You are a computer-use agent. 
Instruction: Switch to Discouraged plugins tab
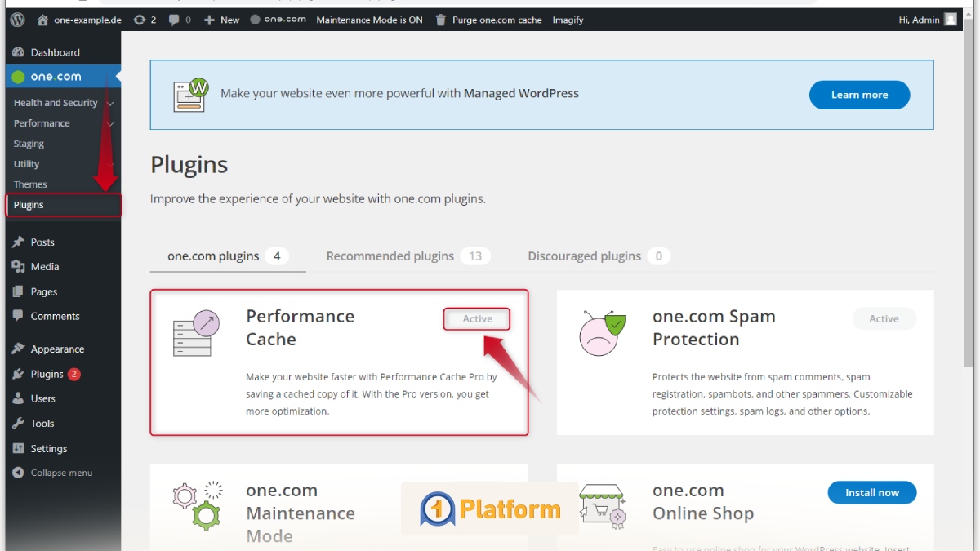click(x=585, y=256)
